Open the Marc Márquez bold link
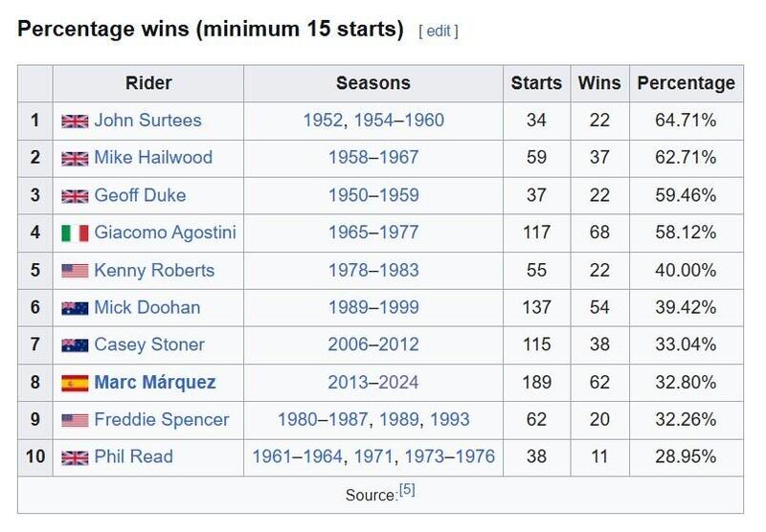Screen dimensions: 766x532 tap(154, 383)
